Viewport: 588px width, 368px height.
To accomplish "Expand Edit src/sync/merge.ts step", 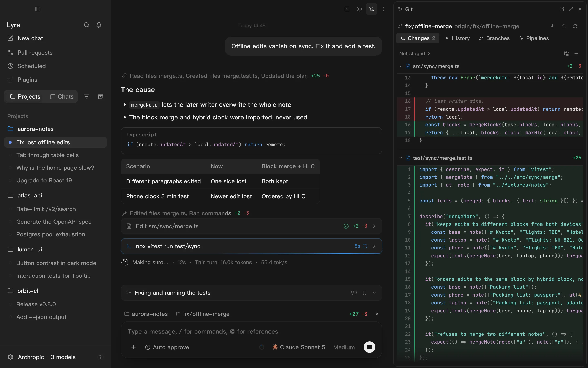I will pos(252,226).
